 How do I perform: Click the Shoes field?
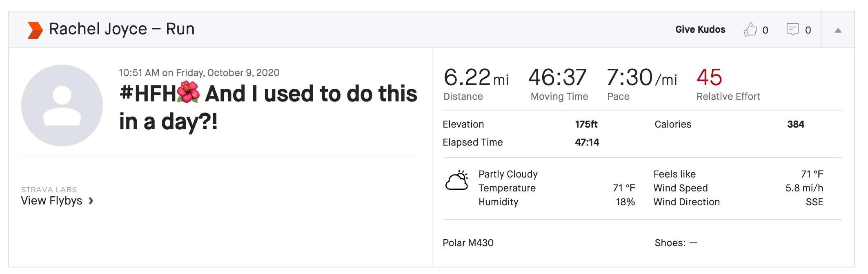(676, 243)
